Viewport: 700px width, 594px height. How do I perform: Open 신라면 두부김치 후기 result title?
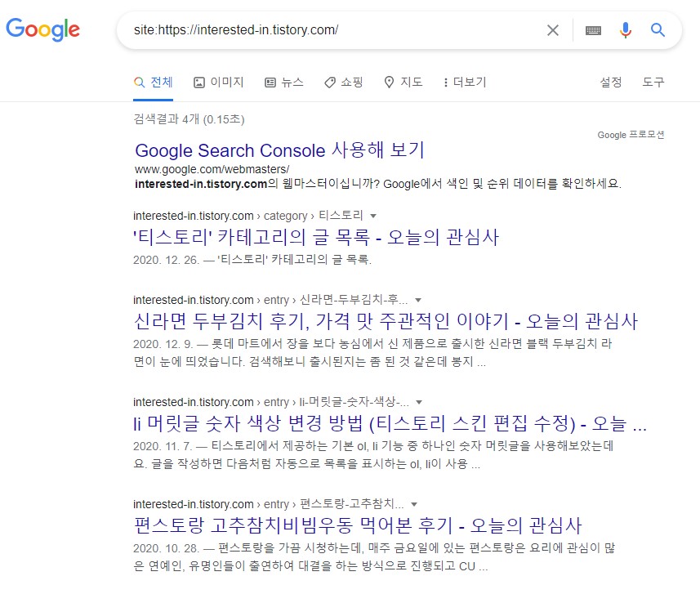386,321
